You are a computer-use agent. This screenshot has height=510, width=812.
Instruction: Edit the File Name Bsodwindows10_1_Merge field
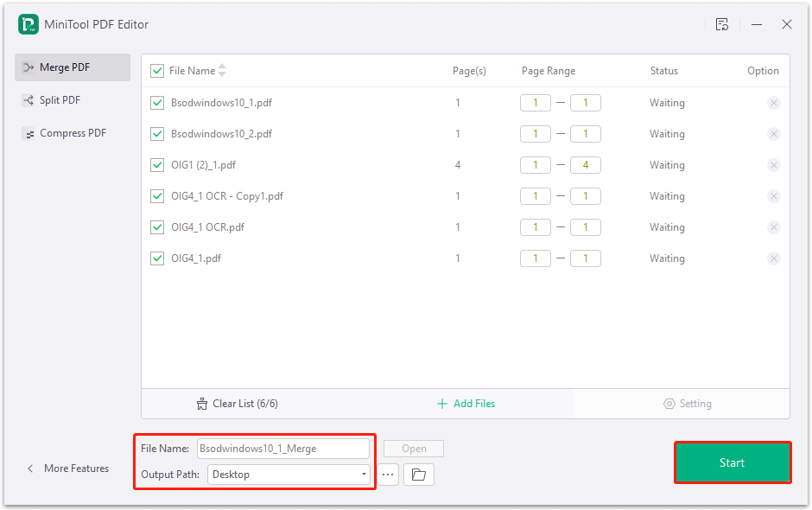[283, 449]
